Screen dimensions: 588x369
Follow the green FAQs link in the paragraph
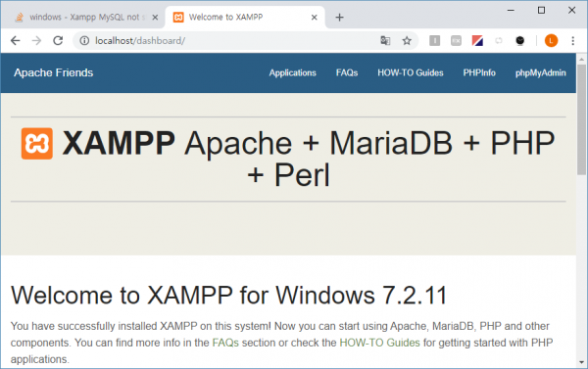click(x=225, y=343)
